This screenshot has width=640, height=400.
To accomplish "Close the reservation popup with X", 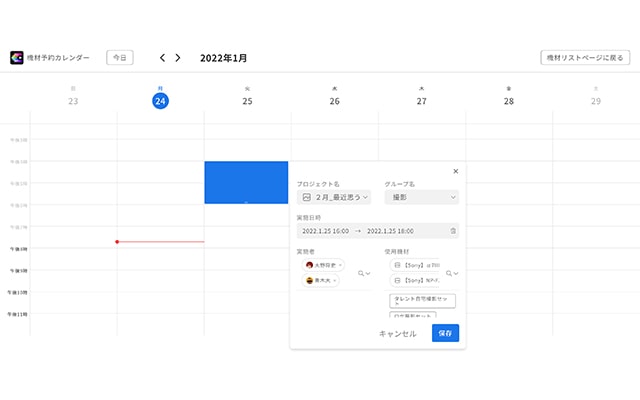I will [x=456, y=171].
